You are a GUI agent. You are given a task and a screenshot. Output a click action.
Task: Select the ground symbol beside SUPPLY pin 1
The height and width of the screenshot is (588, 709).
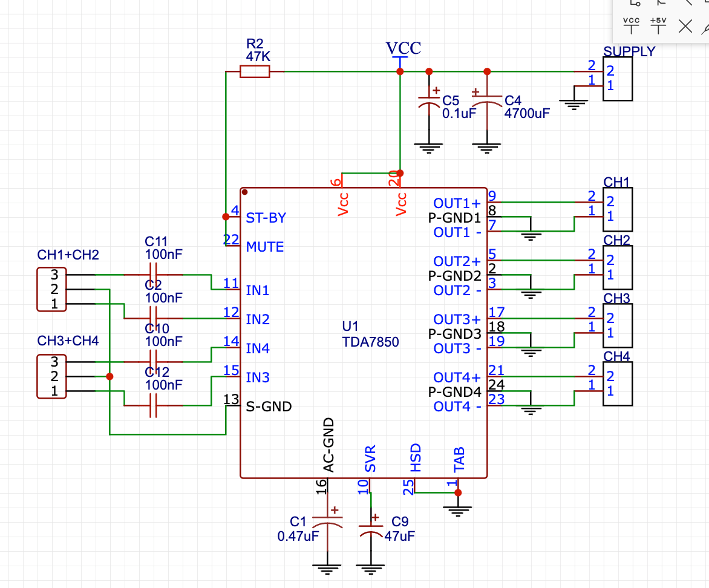574,103
